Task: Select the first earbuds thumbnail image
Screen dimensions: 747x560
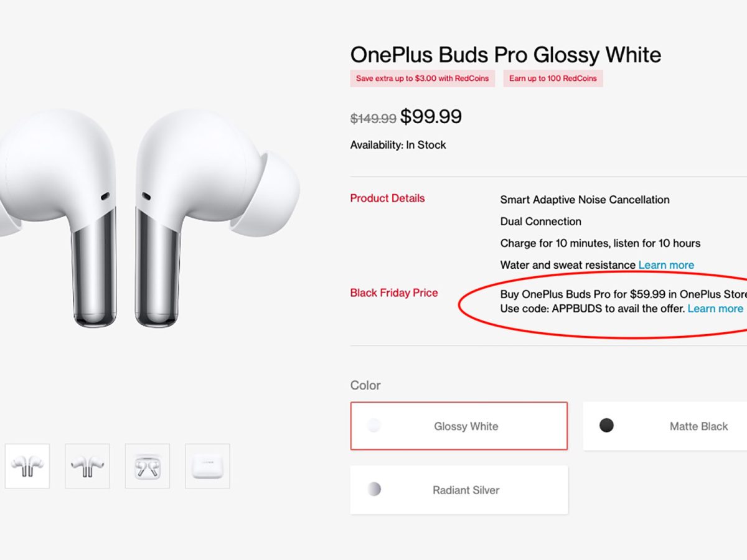Action: (x=27, y=466)
